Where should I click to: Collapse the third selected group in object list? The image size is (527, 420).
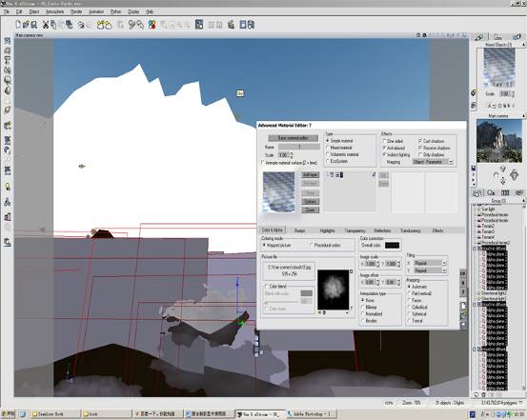tap(475, 350)
